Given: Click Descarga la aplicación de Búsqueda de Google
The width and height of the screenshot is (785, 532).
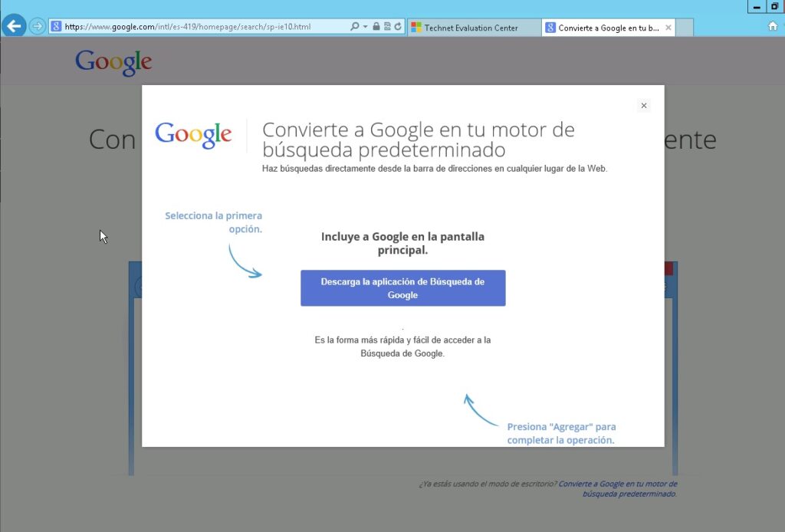Looking at the screenshot, I should 403,288.
